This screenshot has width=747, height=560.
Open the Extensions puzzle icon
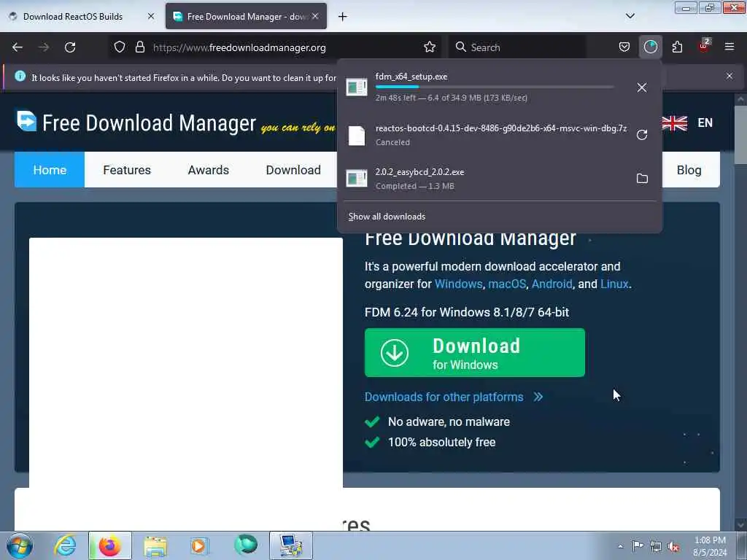677,47
